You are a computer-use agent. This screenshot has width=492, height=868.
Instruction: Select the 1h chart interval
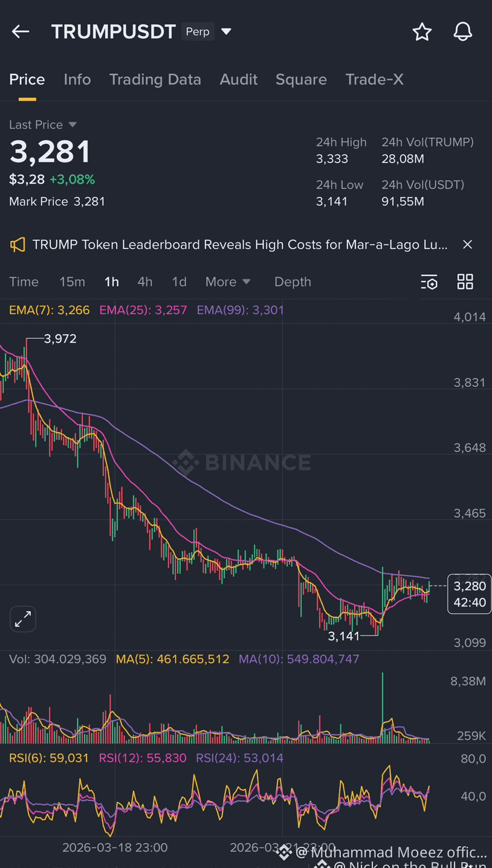click(112, 282)
